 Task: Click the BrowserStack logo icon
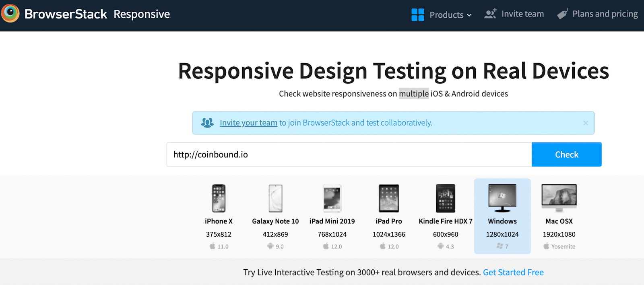(x=10, y=13)
